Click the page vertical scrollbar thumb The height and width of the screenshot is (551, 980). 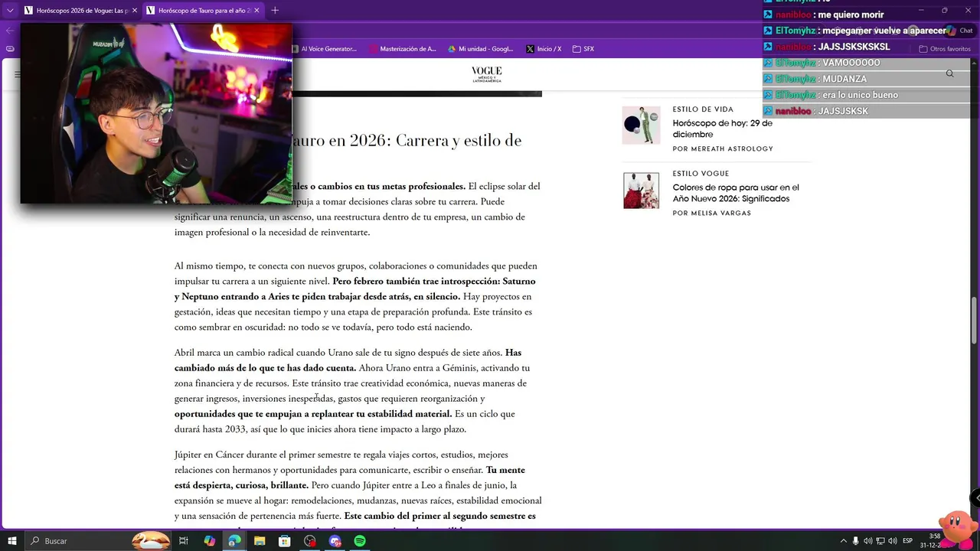975,320
